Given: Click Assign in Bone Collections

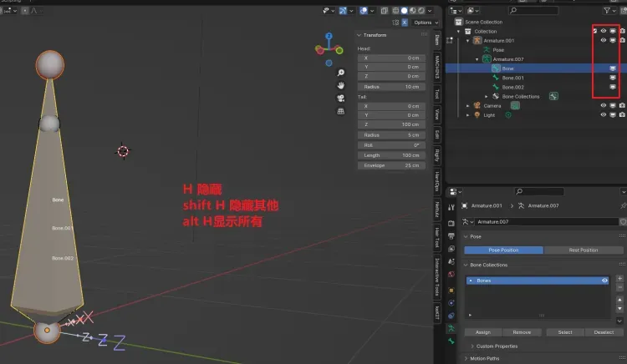Looking at the screenshot, I should (x=483, y=332).
